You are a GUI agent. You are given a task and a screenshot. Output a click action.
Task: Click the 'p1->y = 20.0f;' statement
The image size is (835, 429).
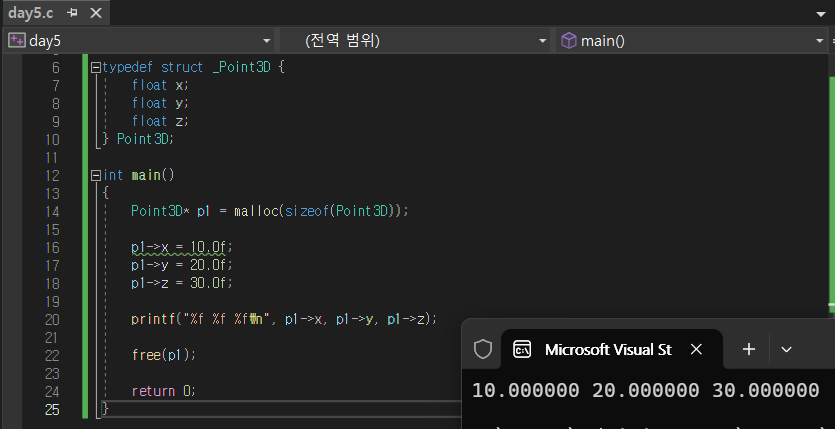(x=182, y=265)
